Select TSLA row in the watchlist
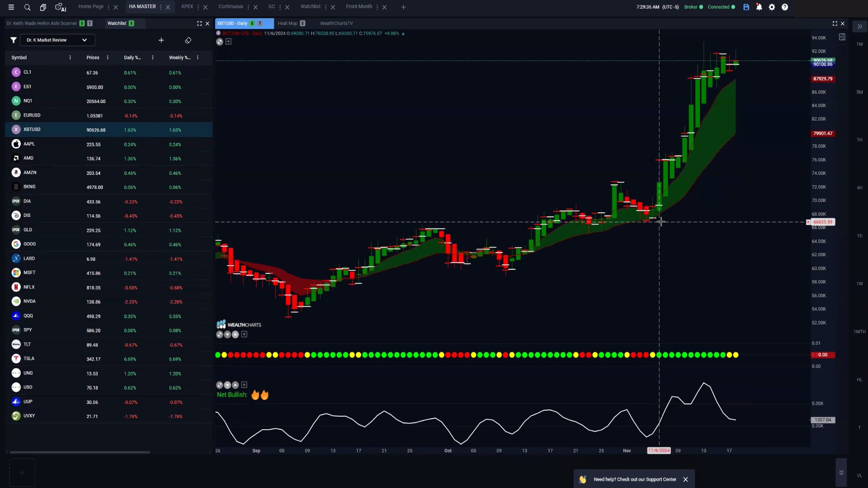Image resolution: width=868 pixels, height=488 pixels. (108, 359)
